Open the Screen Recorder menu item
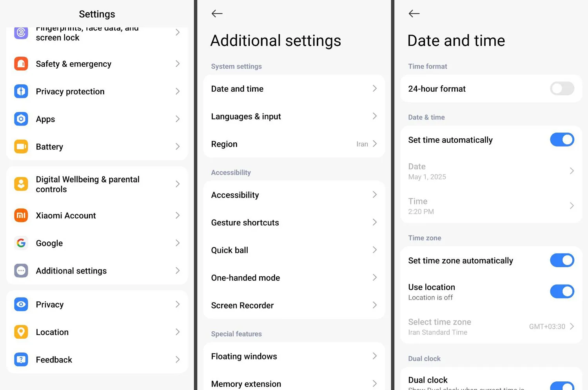Screen dimensions: 588x390 click(x=242, y=305)
